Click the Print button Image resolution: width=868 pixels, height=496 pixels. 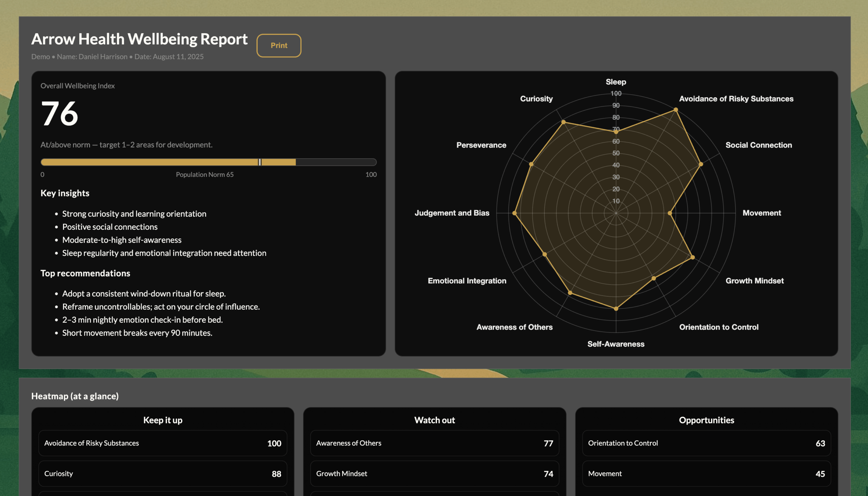pos(279,45)
